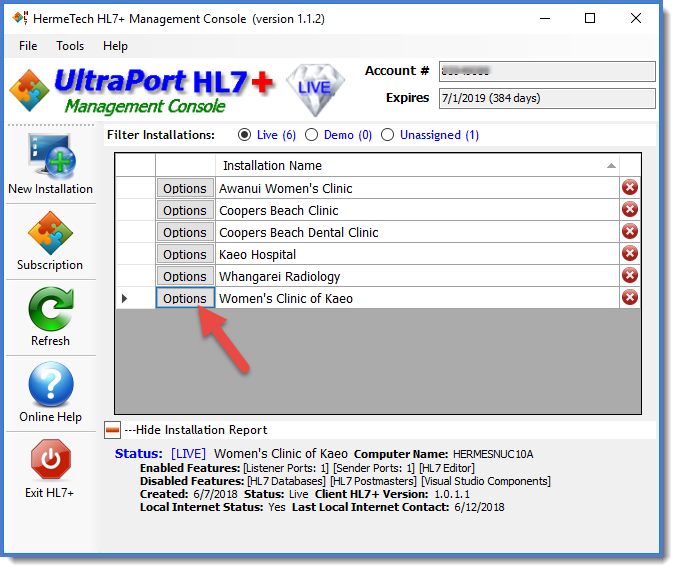This screenshot has height=572, width=678.
Task: Click row indicator arrow for Women's Clinic of Kaeo
Action: pyautogui.click(x=125, y=298)
